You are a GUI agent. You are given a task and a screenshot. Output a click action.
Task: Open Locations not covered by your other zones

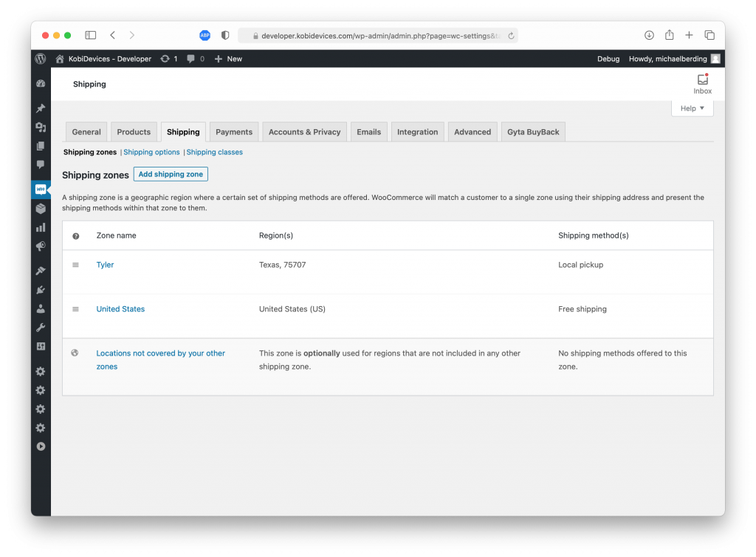click(x=160, y=360)
